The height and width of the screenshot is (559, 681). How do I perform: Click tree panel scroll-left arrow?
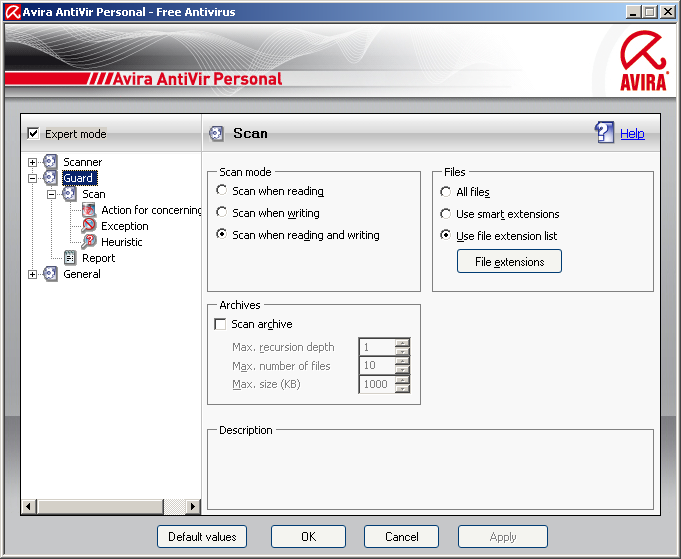coord(29,506)
